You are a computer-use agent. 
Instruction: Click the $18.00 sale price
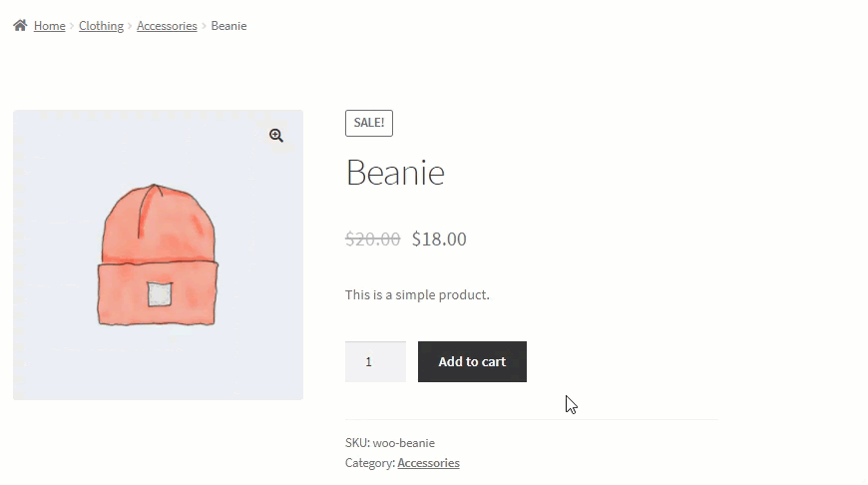point(439,240)
